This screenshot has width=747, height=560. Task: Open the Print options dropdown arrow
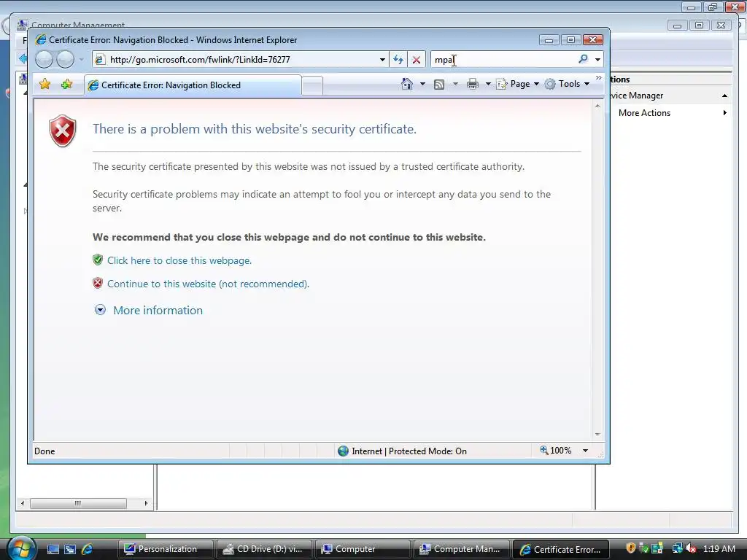488,84
